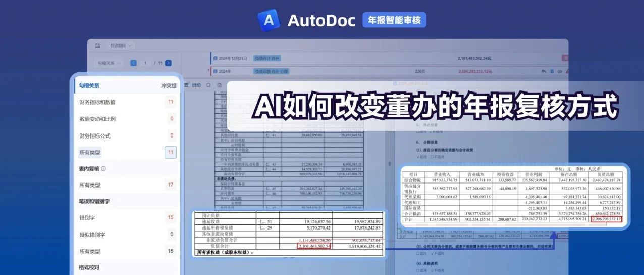The height and width of the screenshot is (275, 644).
Task: Click the 冲突组 column header
Action: (169, 86)
